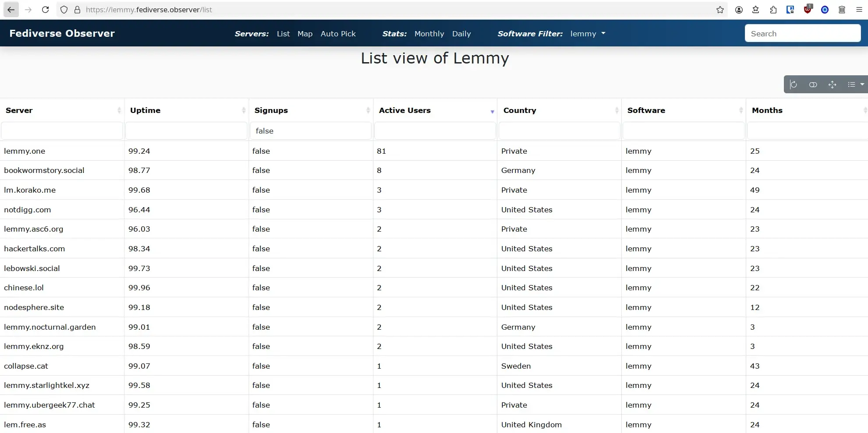Click the Uptime column filter field
This screenshot has height=433, width=868.
pyautogui.click(x=186, y=131)
